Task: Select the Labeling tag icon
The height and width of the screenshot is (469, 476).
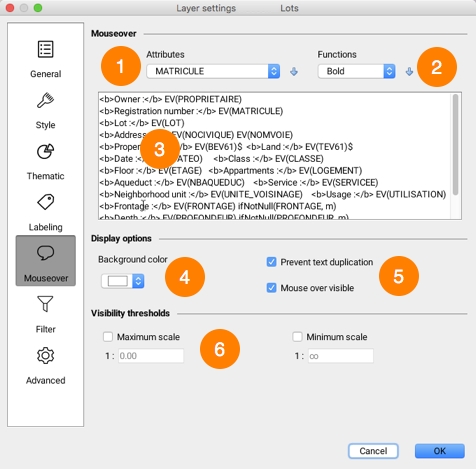Action: pos(45,202)
